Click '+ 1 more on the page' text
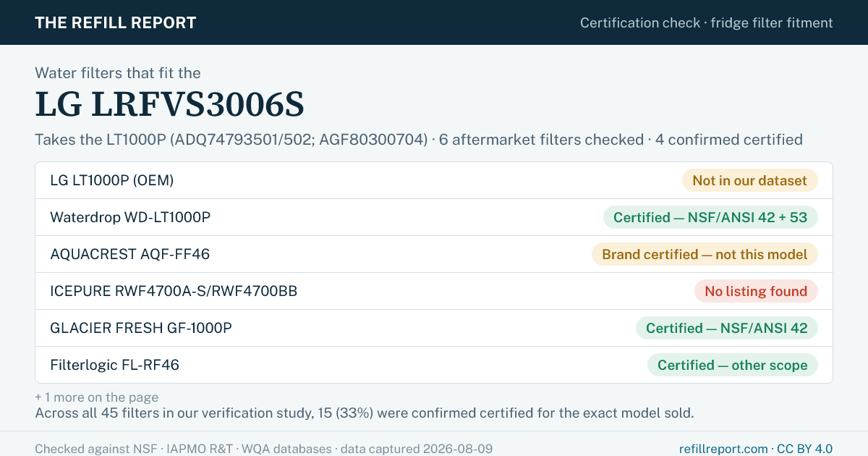868x456 pixels. pyautogui.click(x=97, y=397)
